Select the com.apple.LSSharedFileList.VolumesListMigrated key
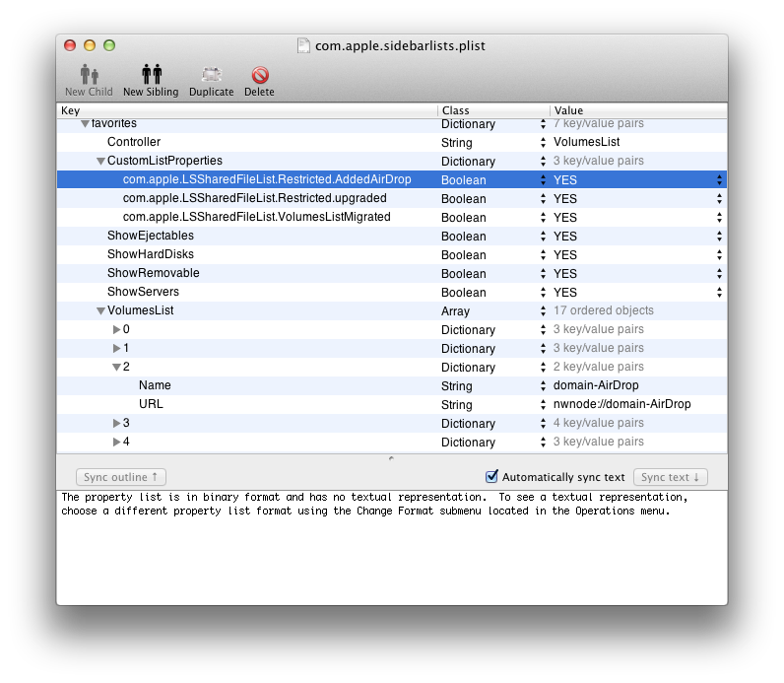Image resolution: width=784 pixels, height=683 pixels. (256, 217)
